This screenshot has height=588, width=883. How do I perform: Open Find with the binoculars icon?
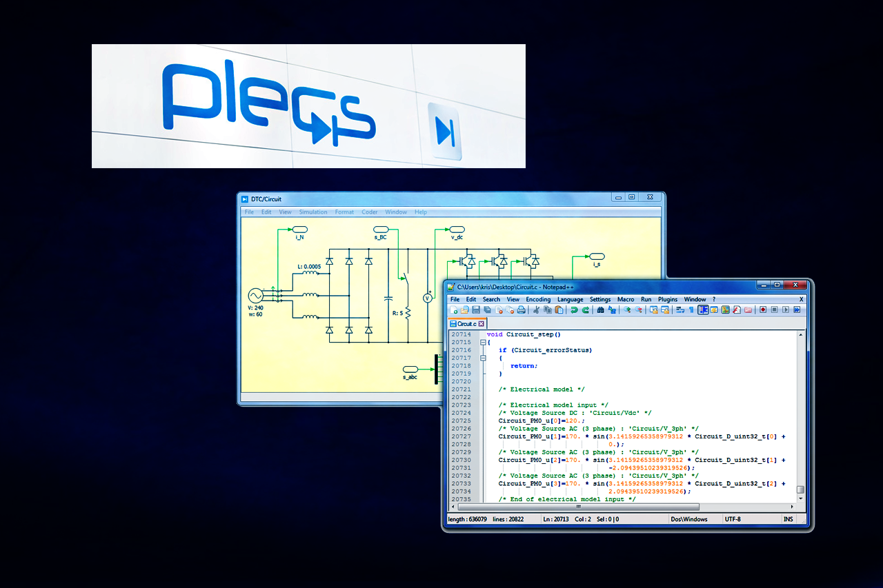600,310
